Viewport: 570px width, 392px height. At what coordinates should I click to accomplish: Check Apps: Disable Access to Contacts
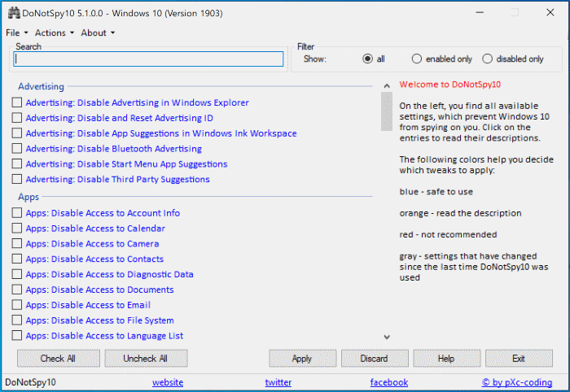click(17, 259)
